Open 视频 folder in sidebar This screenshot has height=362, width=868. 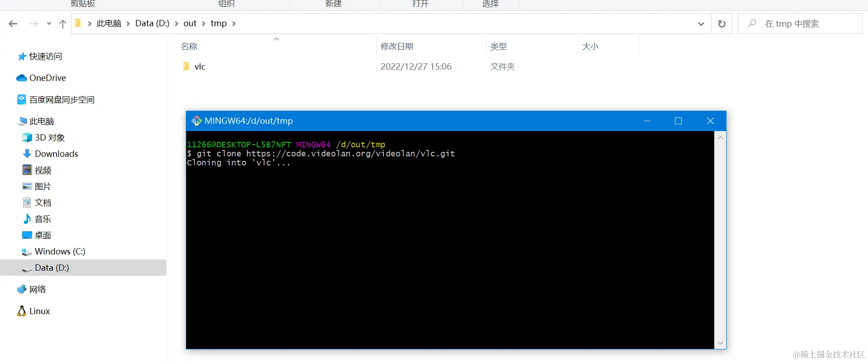point(43,170)
